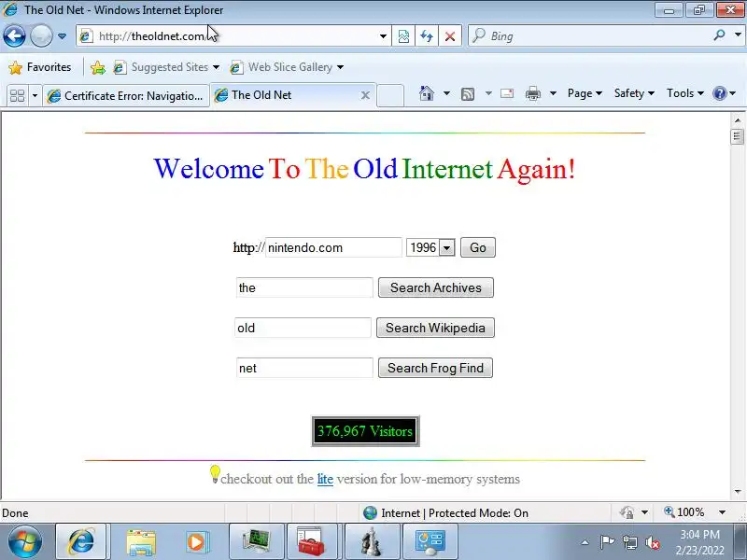Screen dimensions: 747x560
Task: Click the Read Mail icon
Action: pos(507,93)
